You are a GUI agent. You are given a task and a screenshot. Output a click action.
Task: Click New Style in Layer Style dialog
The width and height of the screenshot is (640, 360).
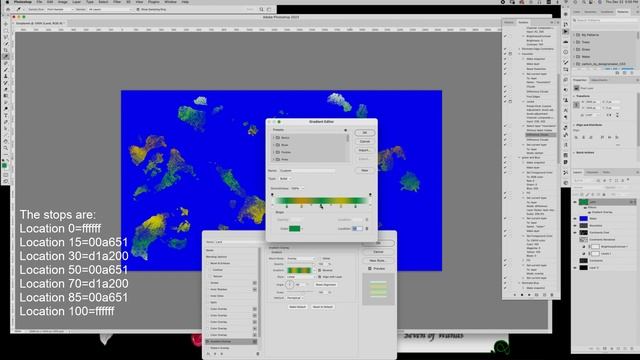pyautogui.click(x=378, y=260)
